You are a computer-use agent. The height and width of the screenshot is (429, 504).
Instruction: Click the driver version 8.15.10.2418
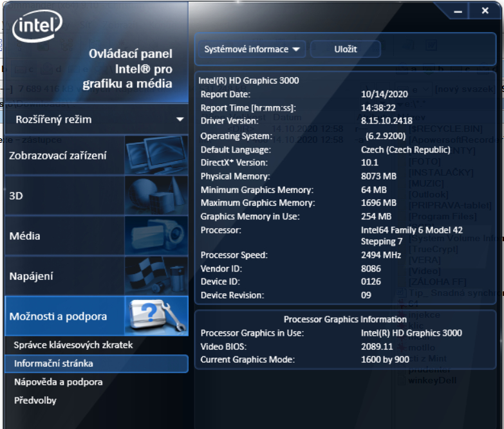pos(387,121)
